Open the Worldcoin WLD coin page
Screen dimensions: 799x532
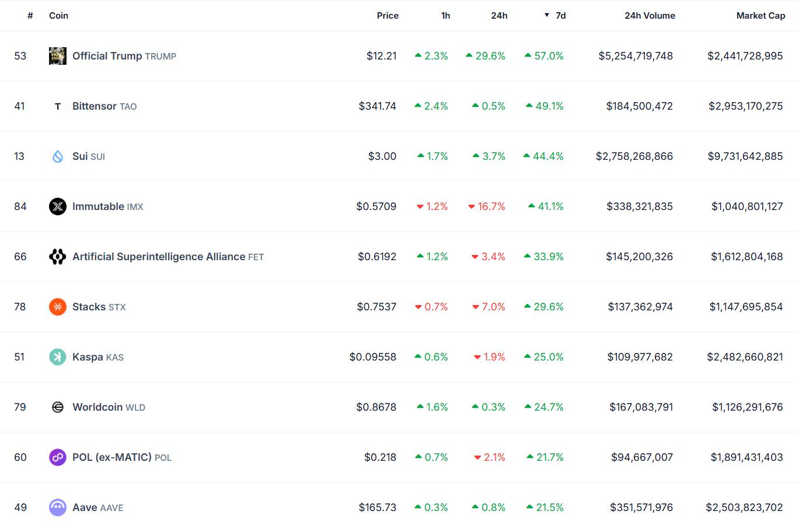pos(109,407)
